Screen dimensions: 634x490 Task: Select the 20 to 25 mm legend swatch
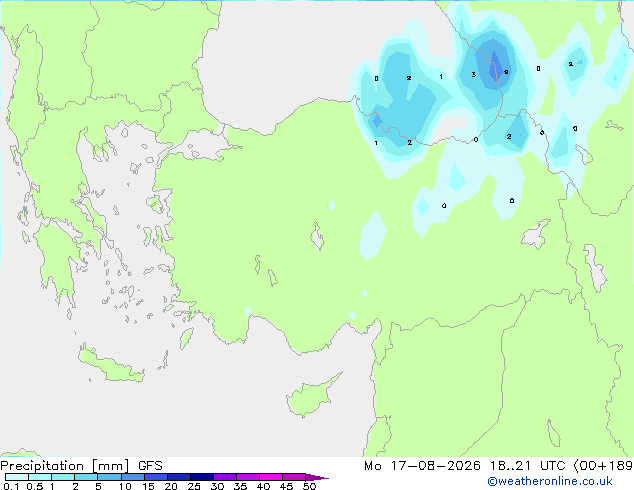tap(178, 477)
